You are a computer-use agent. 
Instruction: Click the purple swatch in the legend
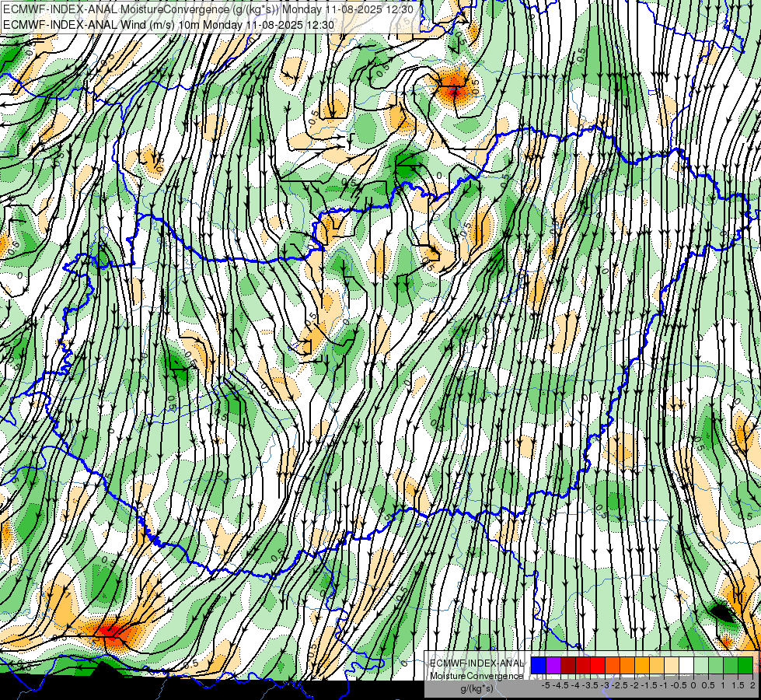pos(553,665)
